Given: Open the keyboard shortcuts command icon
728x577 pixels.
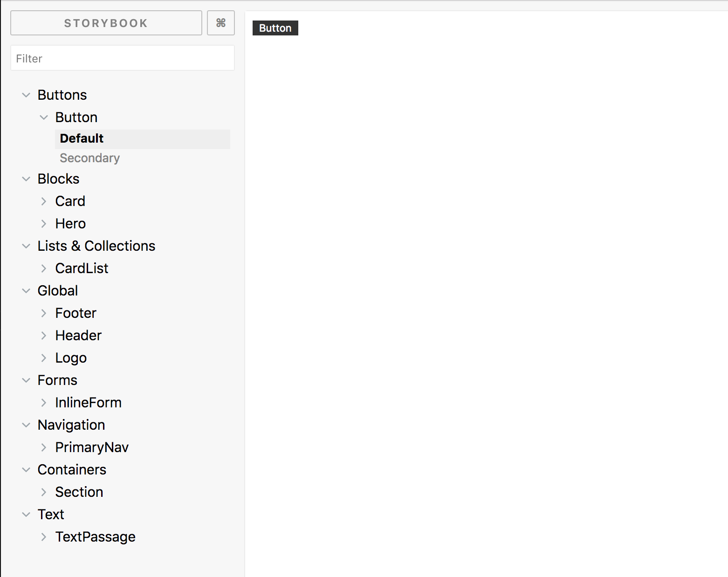Looking at the screenshot, I should (221, 23).
